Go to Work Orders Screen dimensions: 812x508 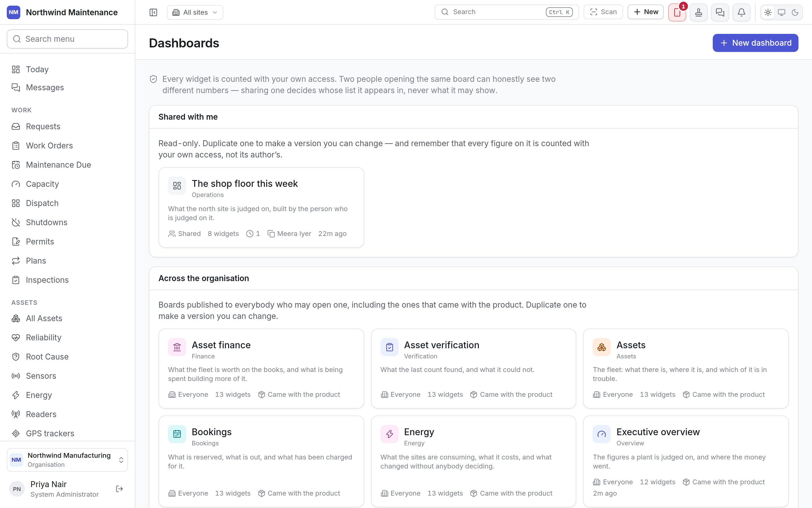click(67, 145)
